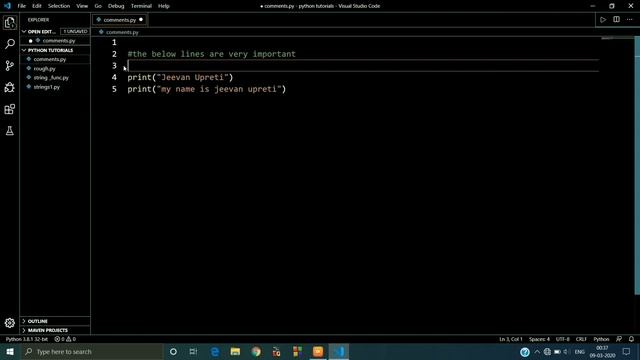Open notifications bell in status bar

(631, 339)
